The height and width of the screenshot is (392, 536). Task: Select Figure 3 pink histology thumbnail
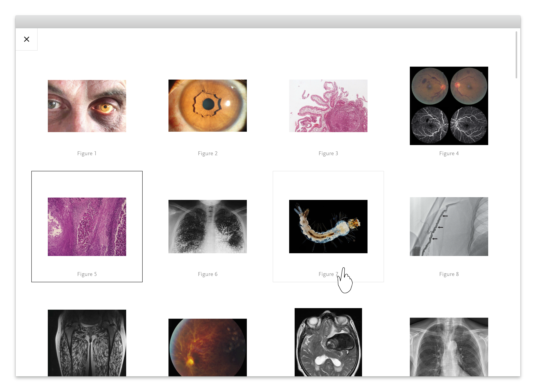328,106
